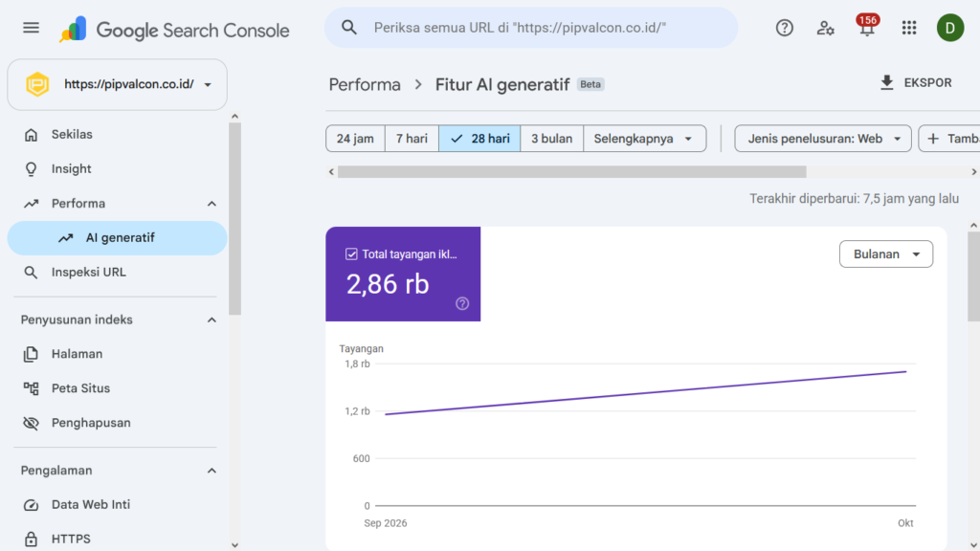Open the account avatar labeled D
980x551 pixels.
pos(950,28)
